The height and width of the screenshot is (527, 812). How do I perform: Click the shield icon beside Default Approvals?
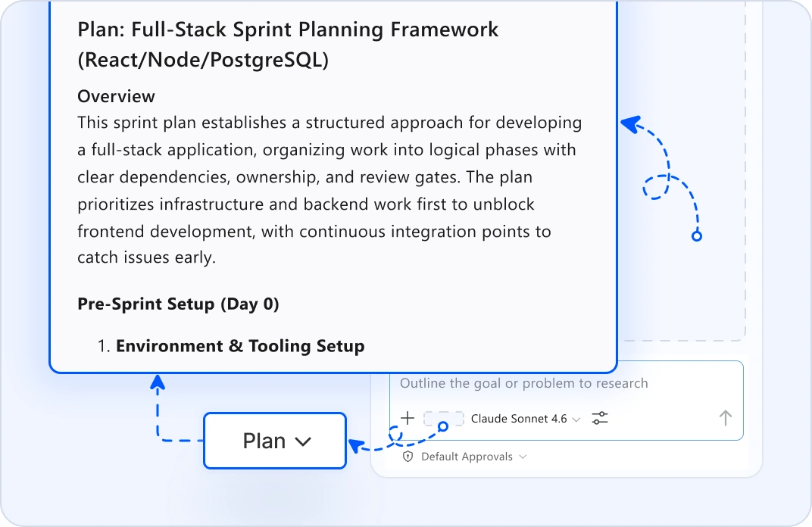tap(408, 457)
